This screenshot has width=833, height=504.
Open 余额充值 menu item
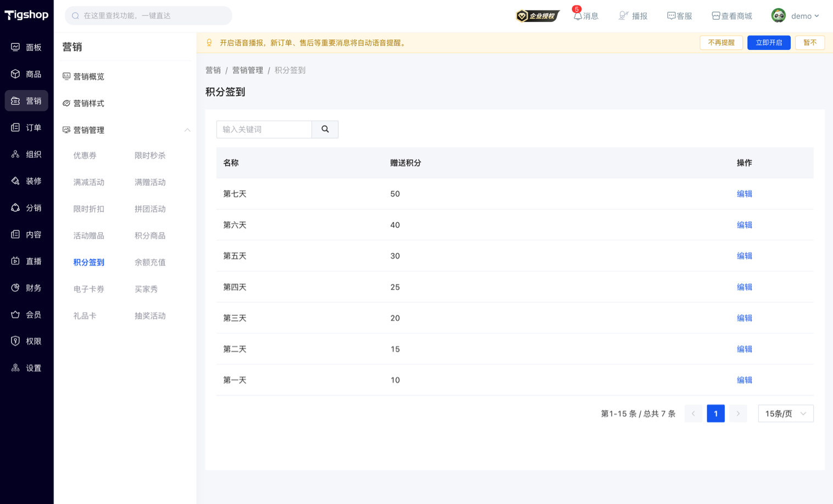(150, 262)
